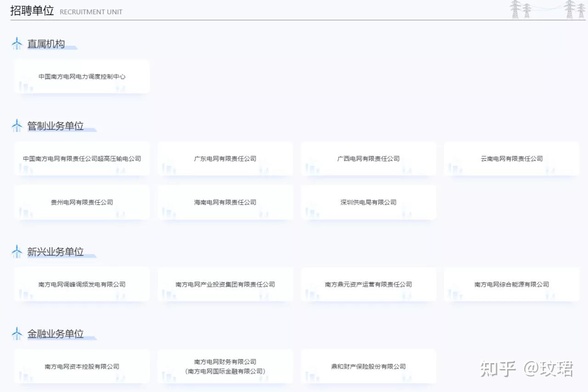
Task: Click the wind turbine icon beside 直属机构
Action: tap(17, 44)
